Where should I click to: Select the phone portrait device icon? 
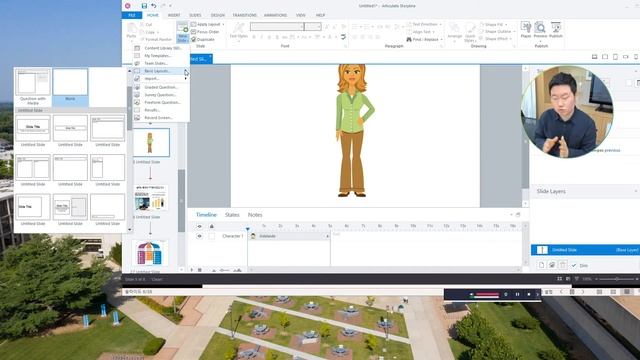tap(636, 57)
